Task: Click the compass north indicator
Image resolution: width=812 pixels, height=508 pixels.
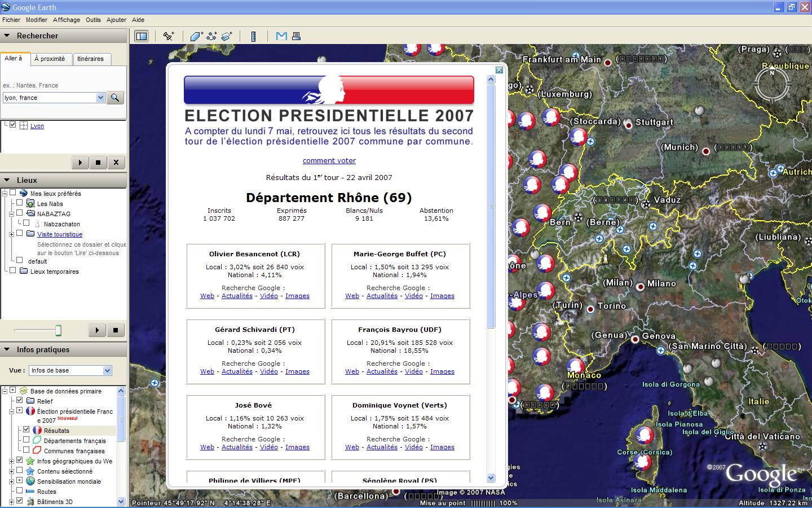Action: coord(773,72)
